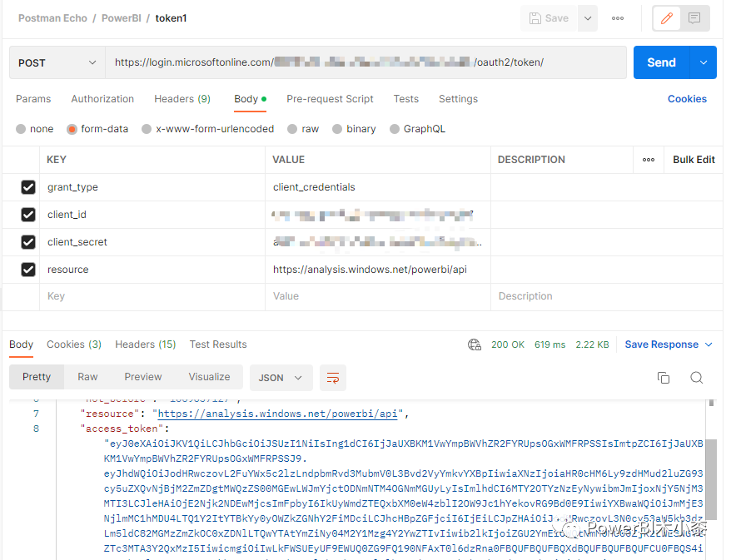Open the POST method dropdown
731x560 pixels.
click(x=57, y=62)
